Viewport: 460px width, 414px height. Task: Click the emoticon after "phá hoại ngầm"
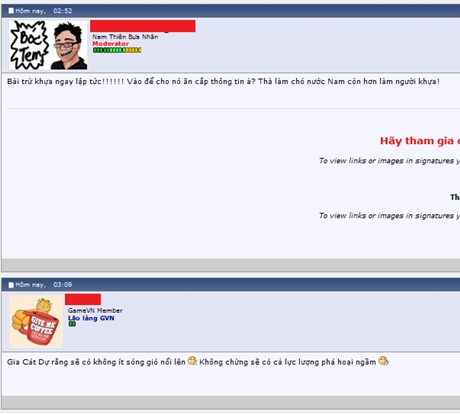click(383, 361)
